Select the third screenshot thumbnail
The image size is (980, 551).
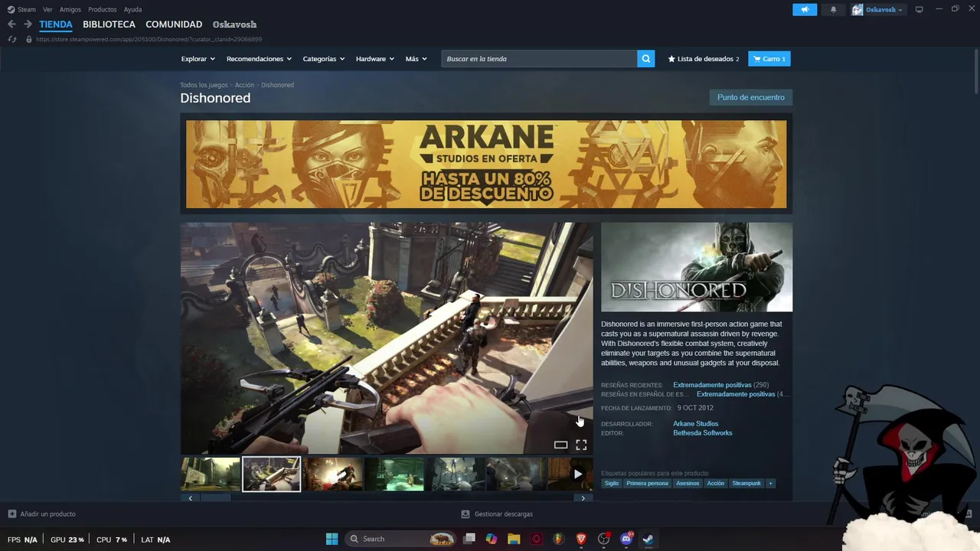tap(333, 474)
